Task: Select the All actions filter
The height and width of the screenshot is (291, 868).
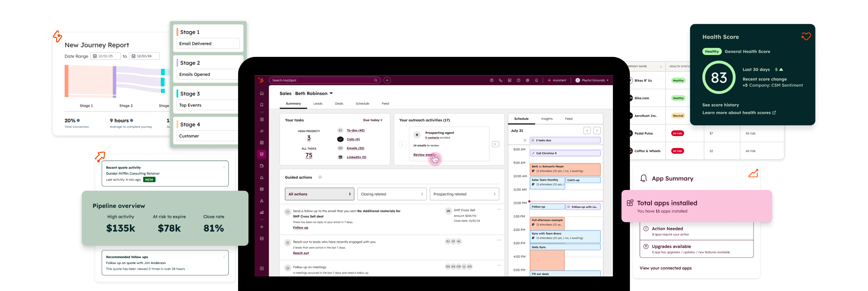Action: tap(319, 194)
